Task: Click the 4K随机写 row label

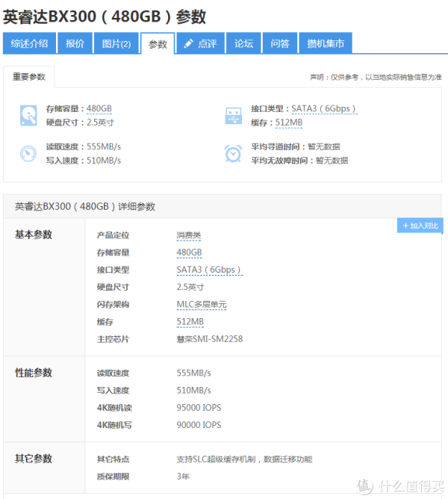Action: point(114,425)
